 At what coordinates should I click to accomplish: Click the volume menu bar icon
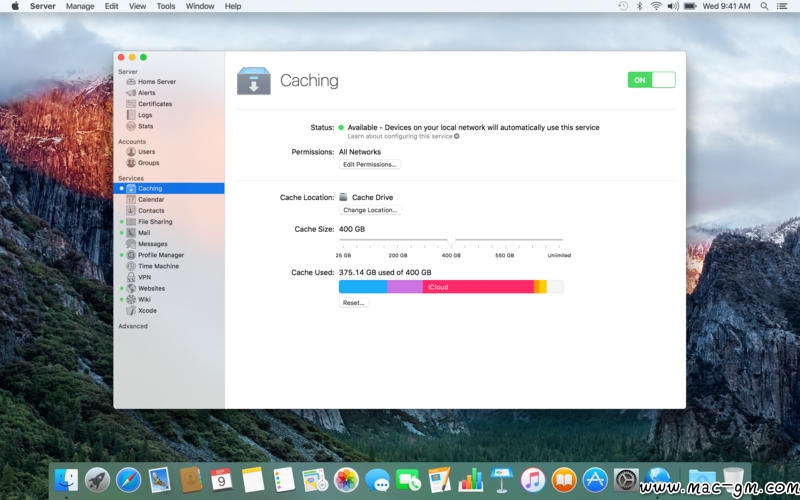point(673,6)
